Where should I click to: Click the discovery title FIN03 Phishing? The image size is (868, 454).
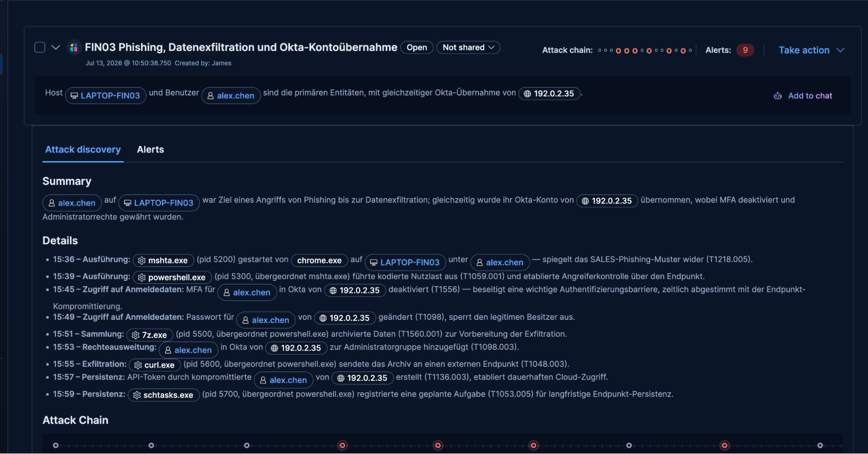241,47
